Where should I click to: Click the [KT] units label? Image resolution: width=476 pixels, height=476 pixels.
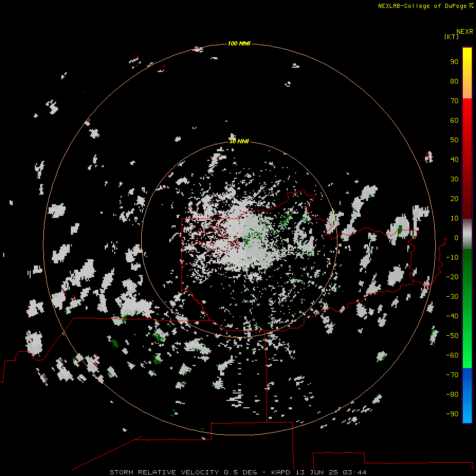pos(452,36)
